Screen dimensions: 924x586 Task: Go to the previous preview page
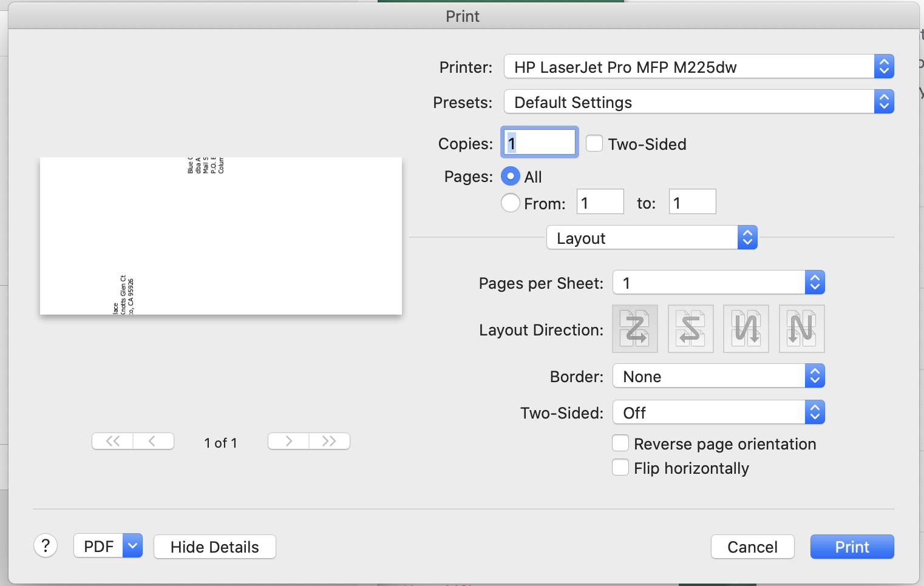point(153,441)
